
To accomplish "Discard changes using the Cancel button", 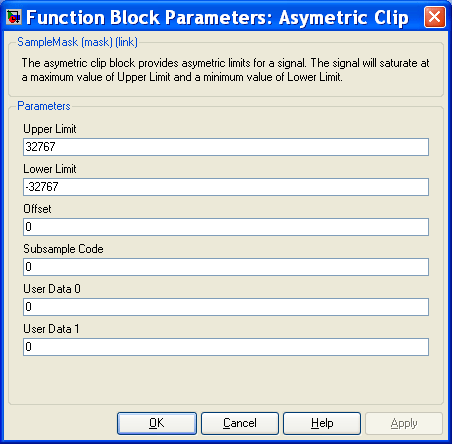I will click(x=240, y=423).
